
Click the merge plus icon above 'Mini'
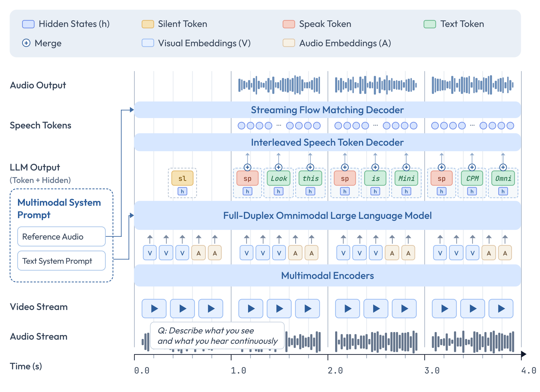pos(406,167)
